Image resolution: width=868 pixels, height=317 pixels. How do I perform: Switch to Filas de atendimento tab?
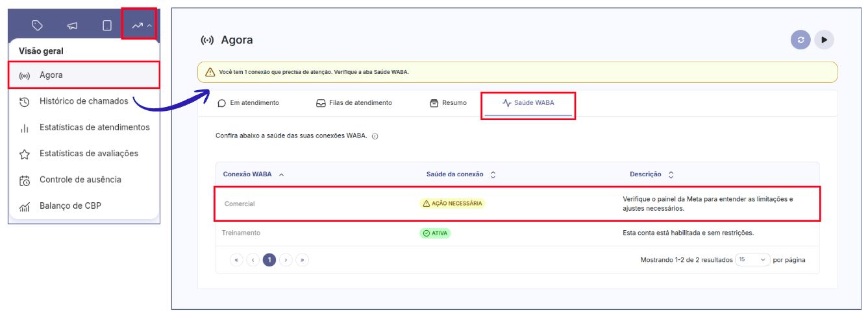354,103
